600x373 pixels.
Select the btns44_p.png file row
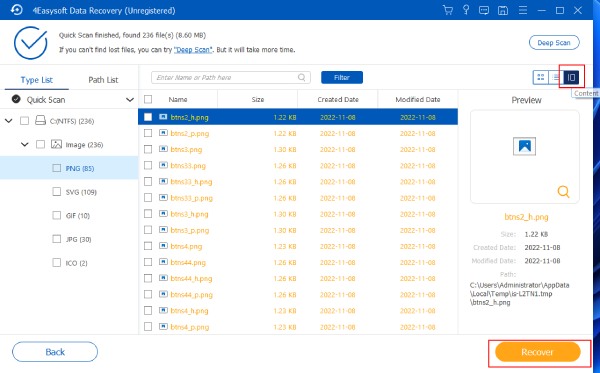pos(298,295)
